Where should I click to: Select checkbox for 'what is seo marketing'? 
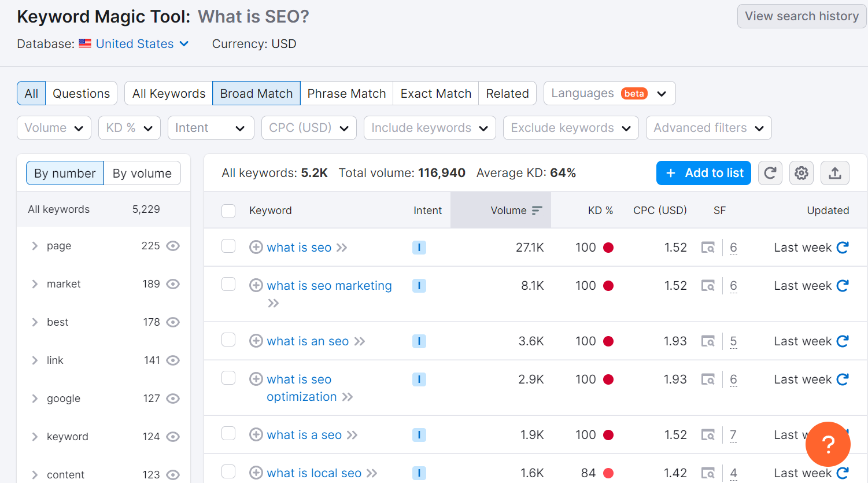[228, 285]
